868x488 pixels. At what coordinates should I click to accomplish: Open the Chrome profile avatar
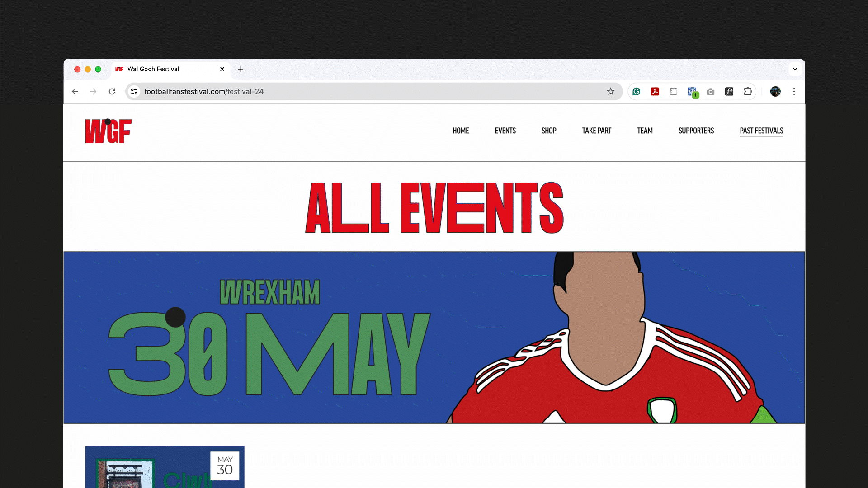(x=776, y=92)
